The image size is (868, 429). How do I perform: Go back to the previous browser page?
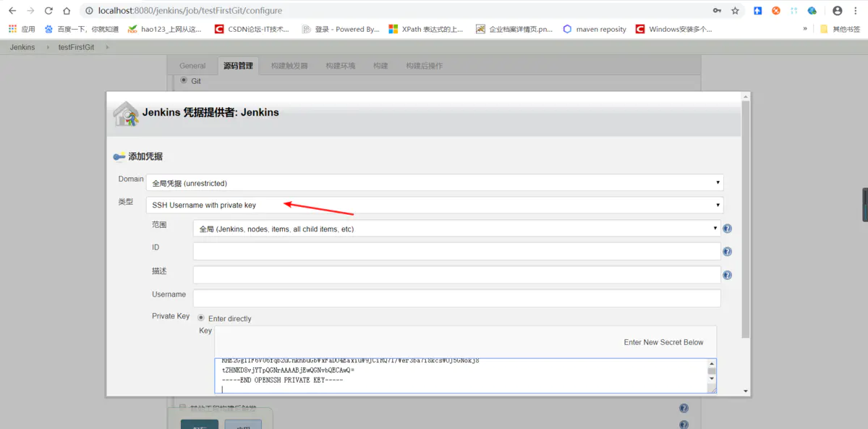pyautogui.click(x=12, y=11)
